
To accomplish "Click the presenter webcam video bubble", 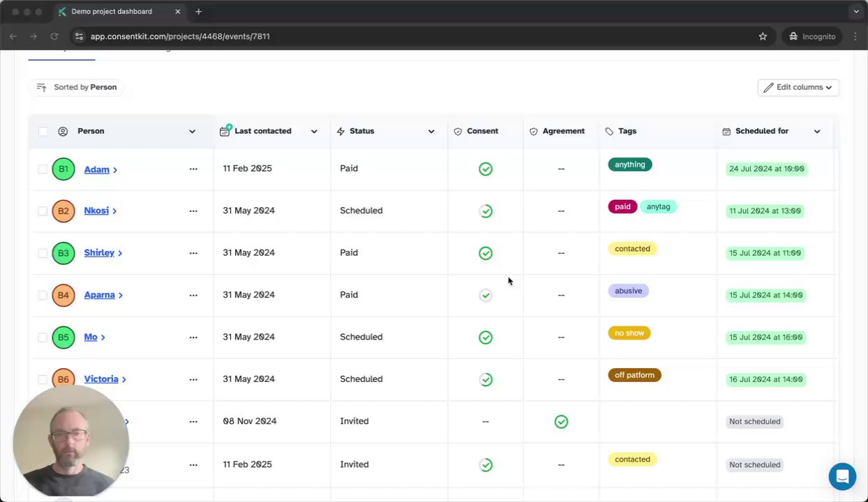I will tap(70, 441).
